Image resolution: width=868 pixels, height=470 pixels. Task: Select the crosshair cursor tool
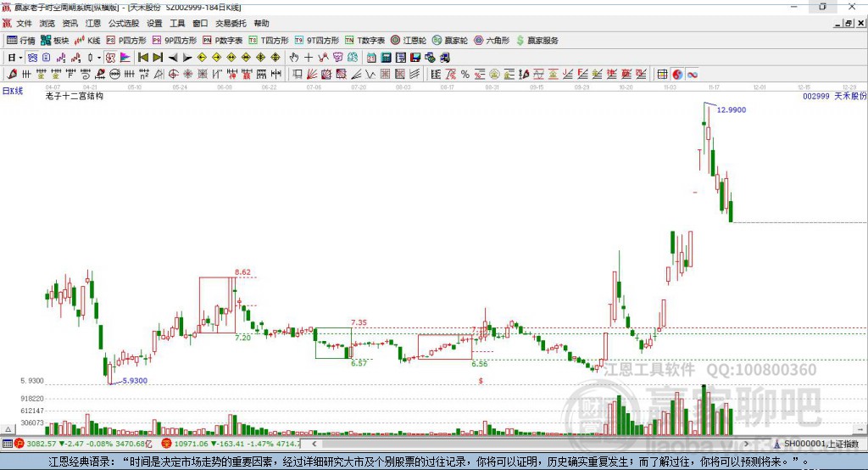309,58
